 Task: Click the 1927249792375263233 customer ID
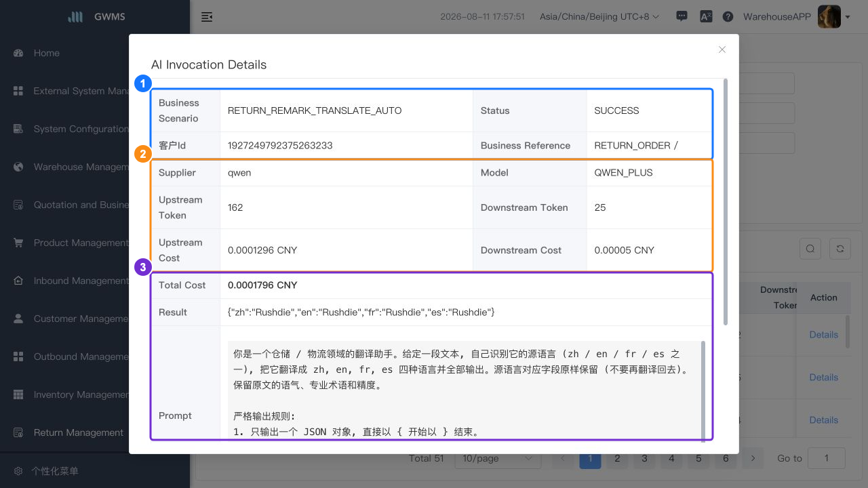280,145
